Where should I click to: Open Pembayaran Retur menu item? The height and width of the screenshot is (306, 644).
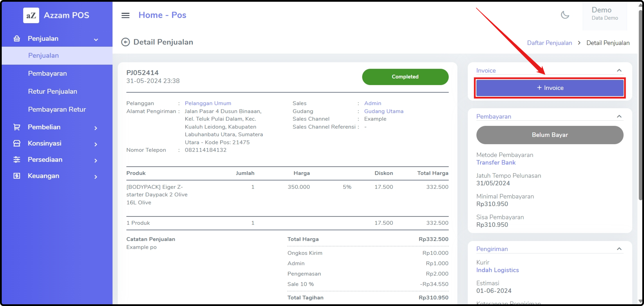(x=57, y=109)
